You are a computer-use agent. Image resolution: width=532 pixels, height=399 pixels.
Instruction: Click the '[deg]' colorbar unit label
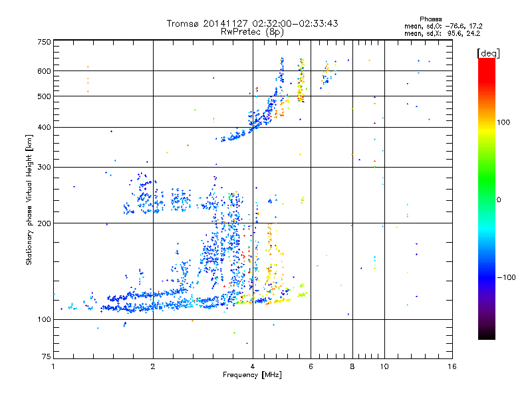point(488,53)
